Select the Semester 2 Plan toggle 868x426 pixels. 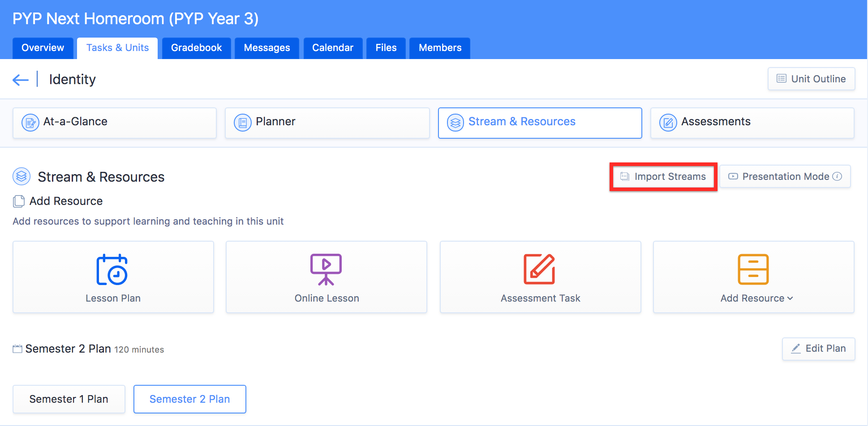pyautogui.click(x=189, y=399)
